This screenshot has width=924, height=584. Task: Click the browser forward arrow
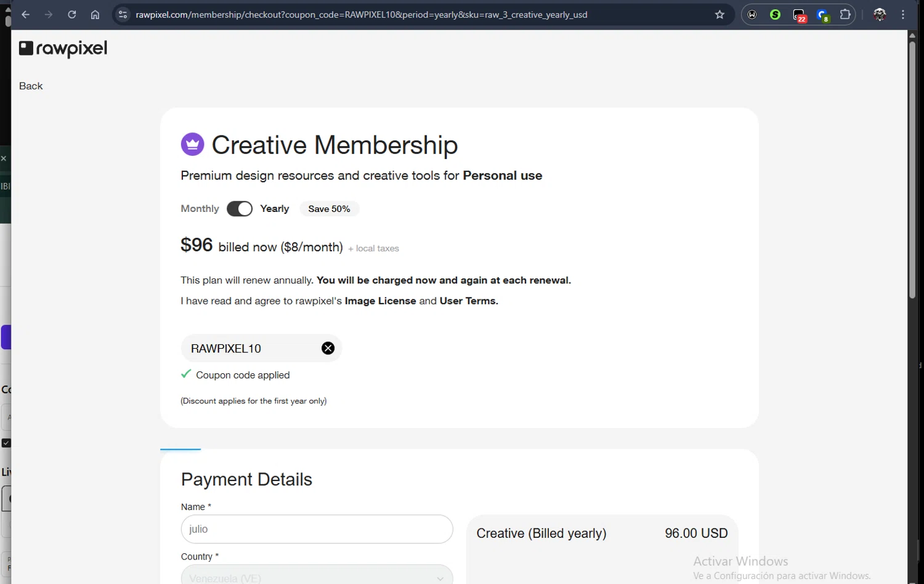49,14
